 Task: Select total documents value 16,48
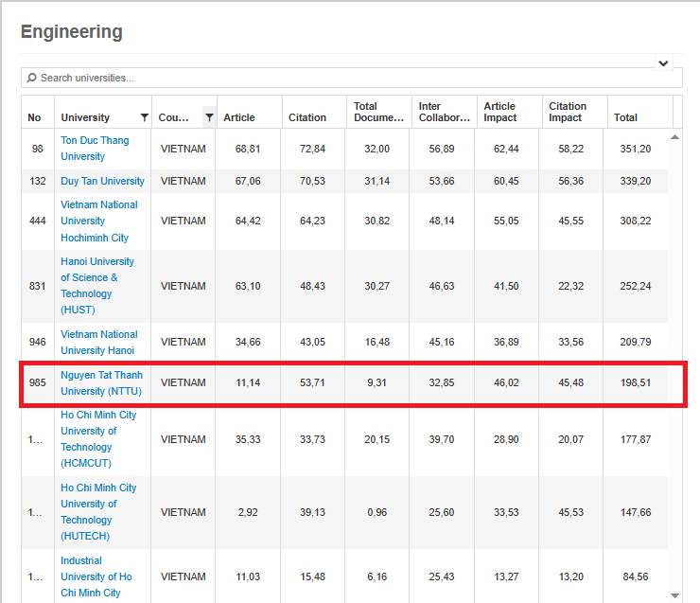point(376,342)
